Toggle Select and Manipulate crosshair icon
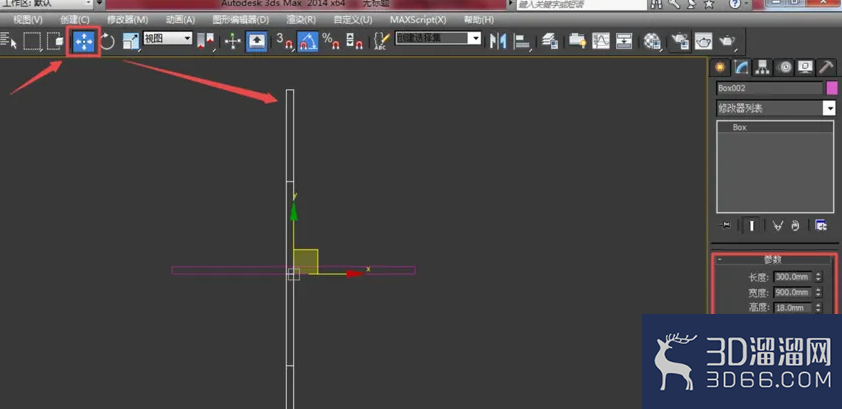The width and height of the screenshot is (842, 409). tap(233, 41)
